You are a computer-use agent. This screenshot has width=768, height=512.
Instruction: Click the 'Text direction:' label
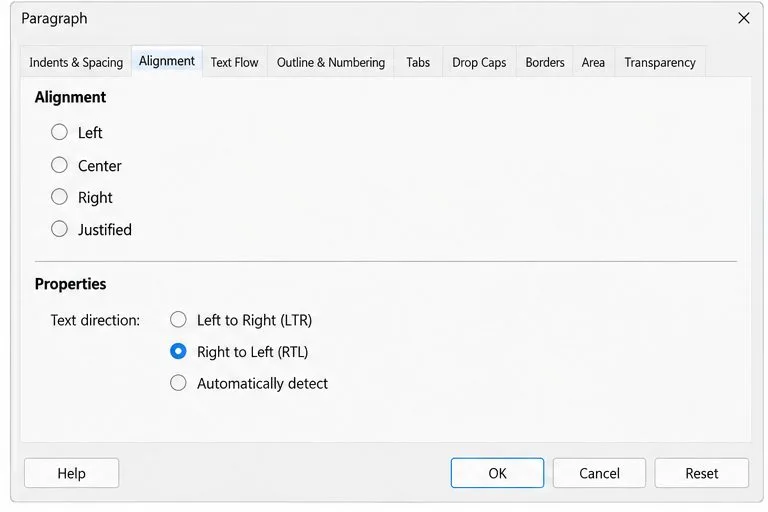click(x=95, y=320)
